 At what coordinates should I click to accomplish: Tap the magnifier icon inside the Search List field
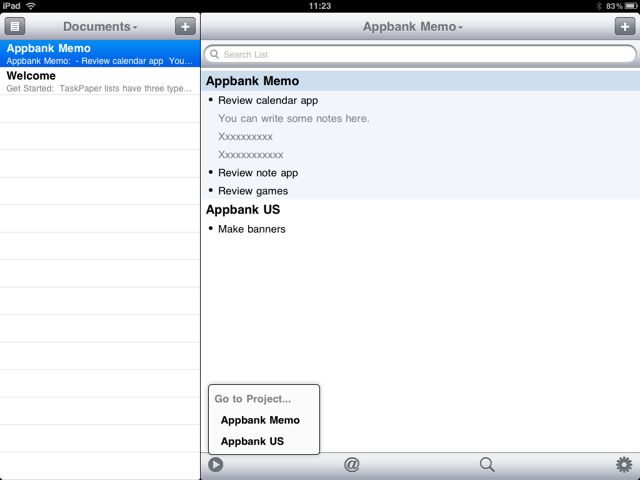214,54
